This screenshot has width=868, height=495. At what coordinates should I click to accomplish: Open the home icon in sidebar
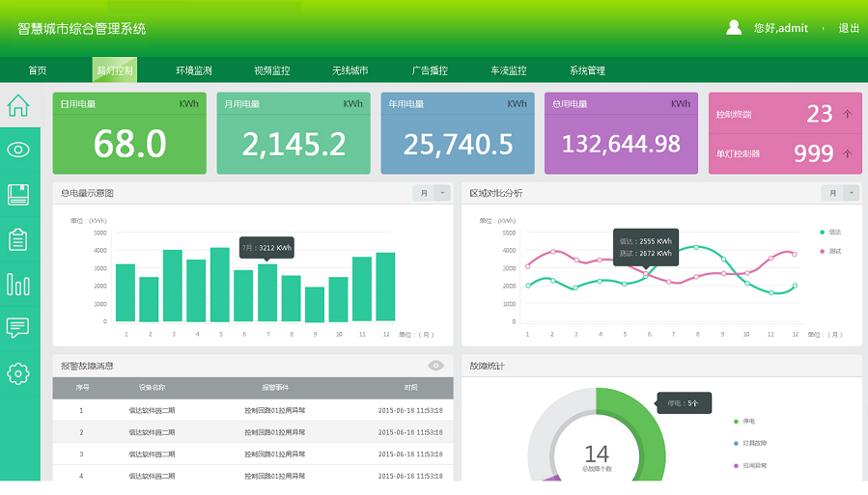(18, 105)
